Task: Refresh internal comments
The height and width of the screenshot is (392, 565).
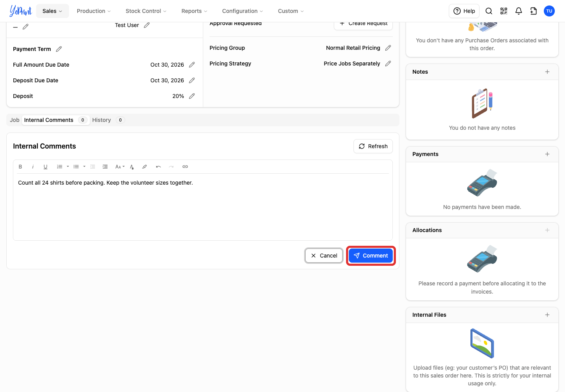Action: point(373,146)
